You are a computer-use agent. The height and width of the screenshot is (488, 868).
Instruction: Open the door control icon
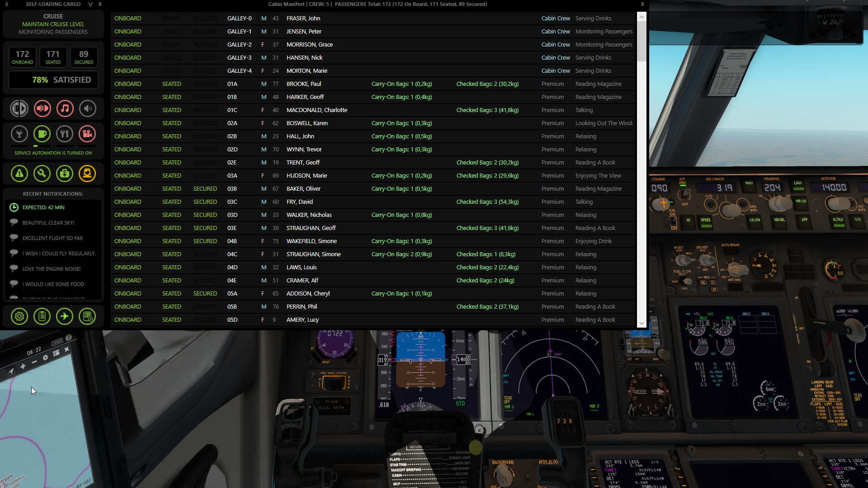(19, 108)
